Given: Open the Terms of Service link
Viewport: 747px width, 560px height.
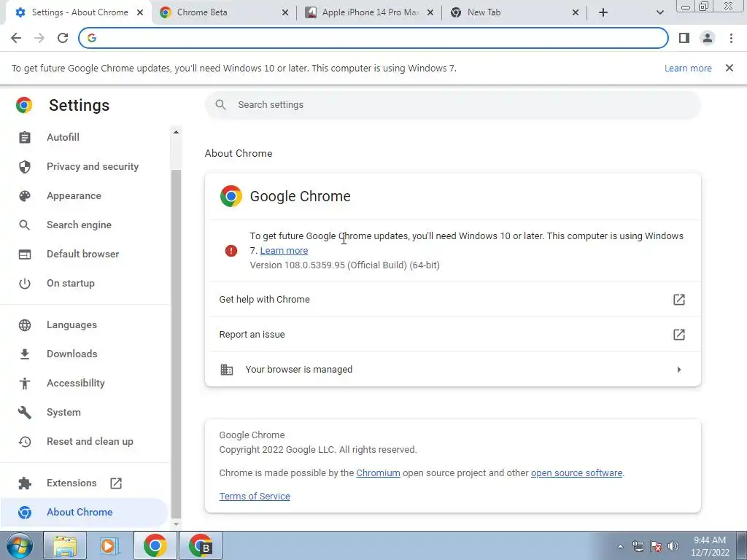Looking at the screenshot, I should [x=255, y=496].
